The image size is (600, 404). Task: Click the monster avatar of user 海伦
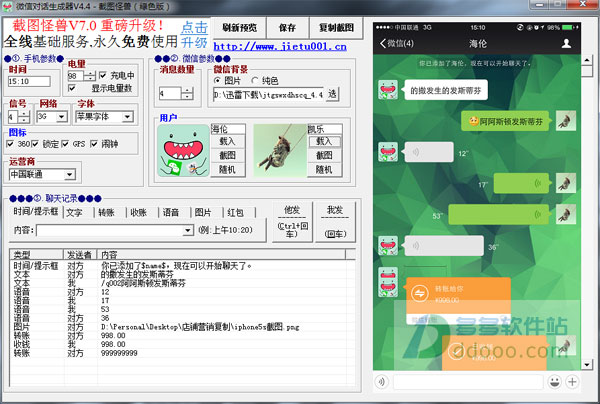183,150
